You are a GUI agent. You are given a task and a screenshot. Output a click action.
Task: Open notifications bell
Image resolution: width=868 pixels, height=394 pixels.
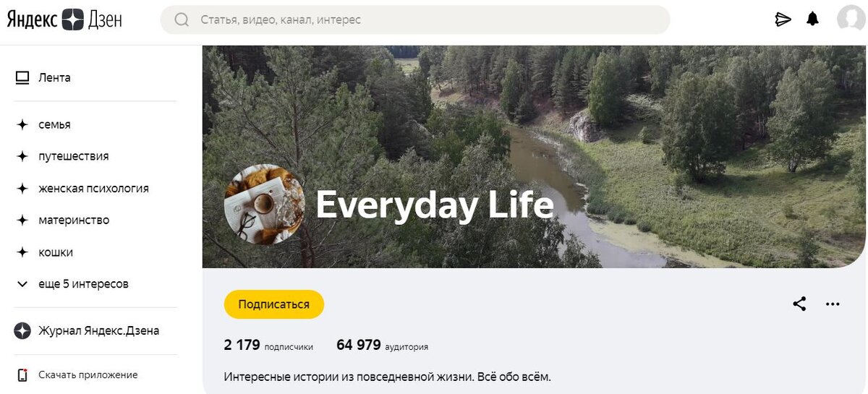click(x=813, y=20)
